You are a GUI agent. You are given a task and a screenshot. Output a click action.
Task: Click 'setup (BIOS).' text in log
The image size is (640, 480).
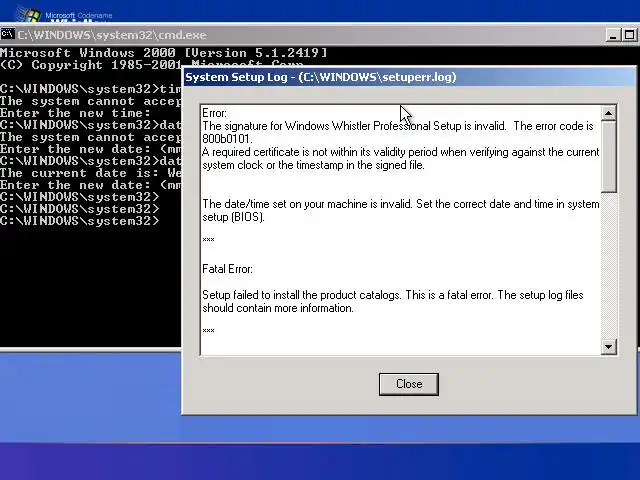(233, 217)
